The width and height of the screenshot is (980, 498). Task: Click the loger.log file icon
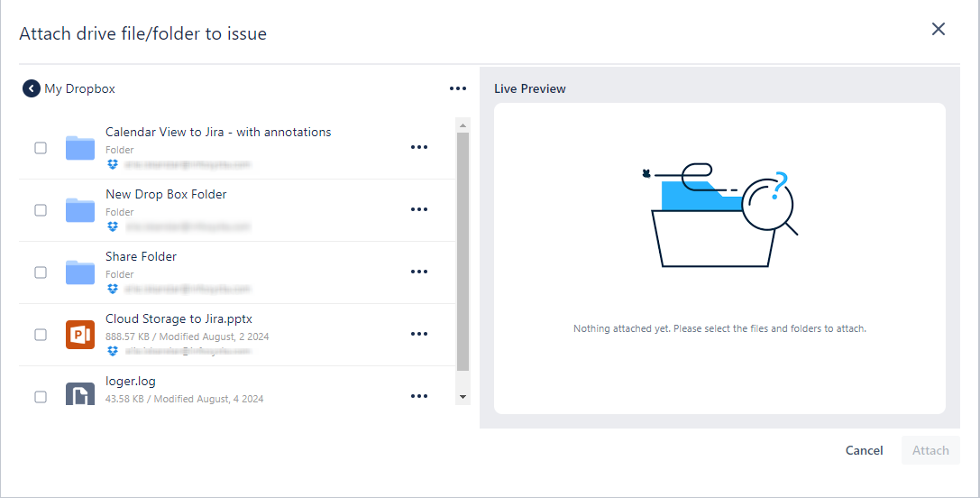(x=80, y=395)
